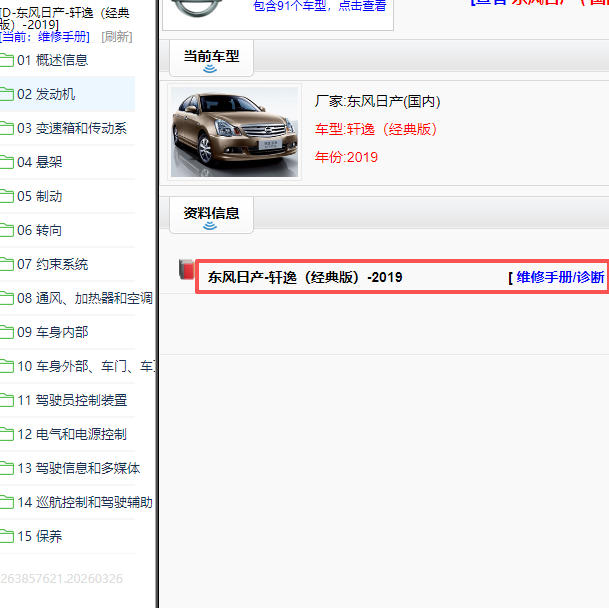Open the 02 发动机 folder icon

tap(6, 94)
